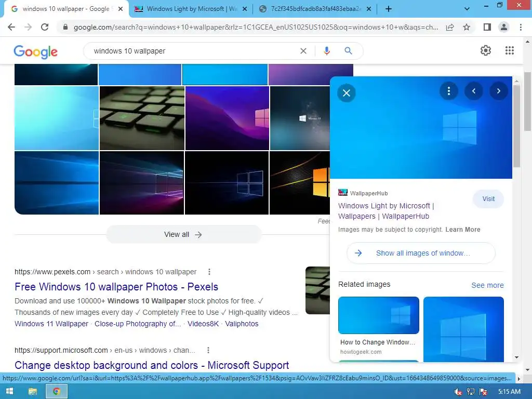Share this page icon in address bar
The image size is (532, 399).
(x=450, y=27)
